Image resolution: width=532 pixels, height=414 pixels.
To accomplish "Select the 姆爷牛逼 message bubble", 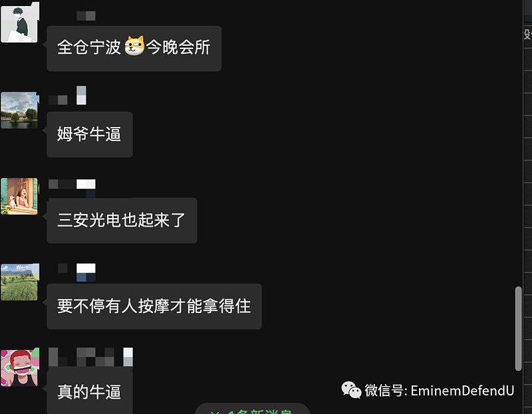I will click(90, 134).
